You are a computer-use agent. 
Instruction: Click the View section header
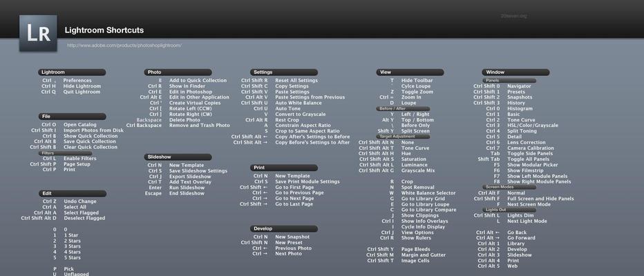click(x=410, y=72)
